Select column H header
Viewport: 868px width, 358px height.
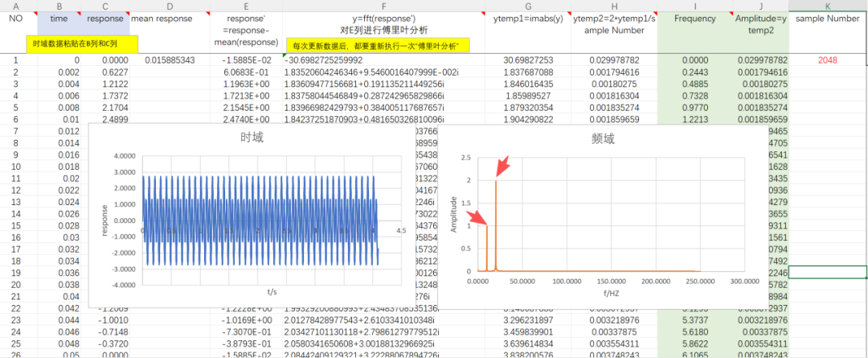[x=615, y=6]
